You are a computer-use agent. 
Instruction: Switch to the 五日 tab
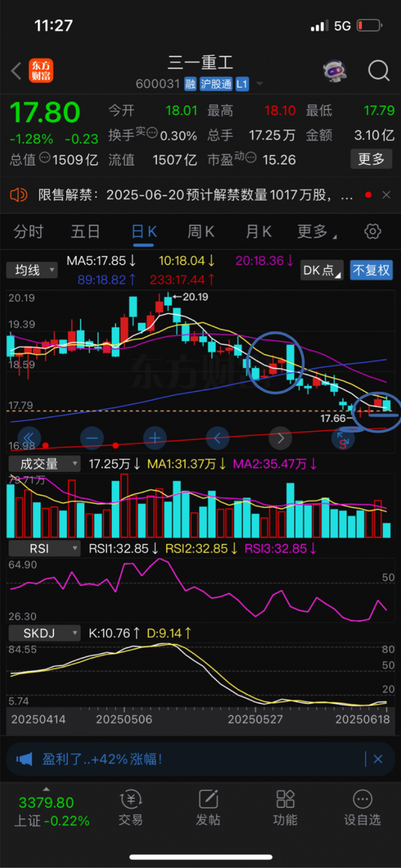pyautogui.click(x=85, y=231)
